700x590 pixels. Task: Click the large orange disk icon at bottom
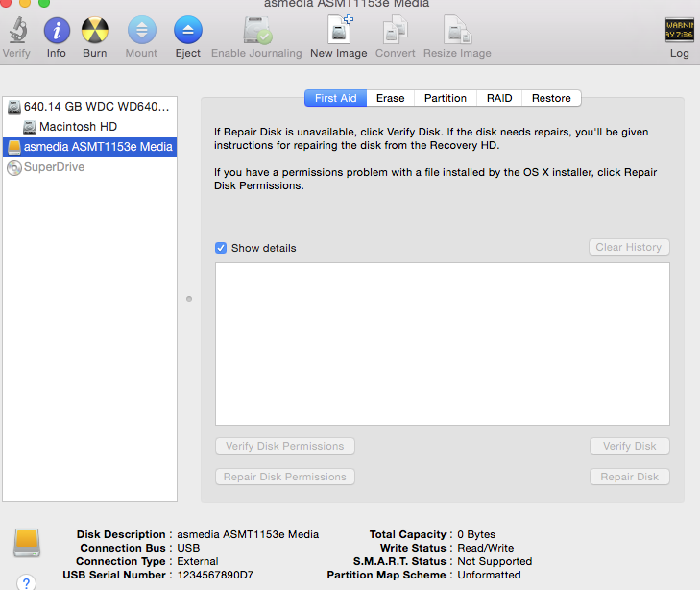27,543
